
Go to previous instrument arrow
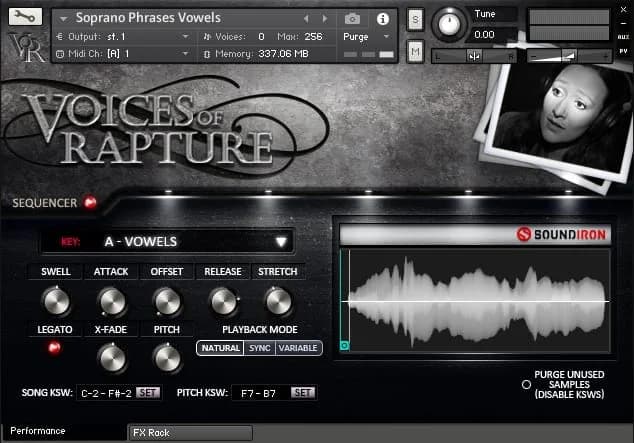306,19
